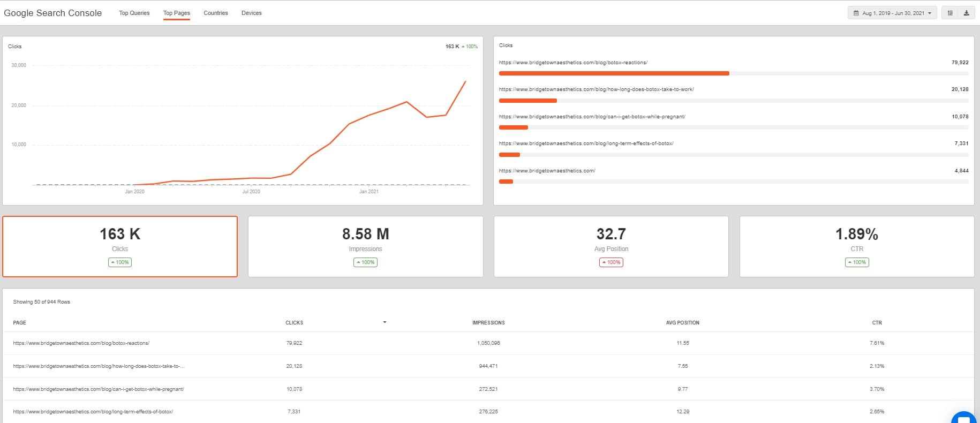Sort table by CTR column header
Screen dimensions: 980x423
point(877,323)
